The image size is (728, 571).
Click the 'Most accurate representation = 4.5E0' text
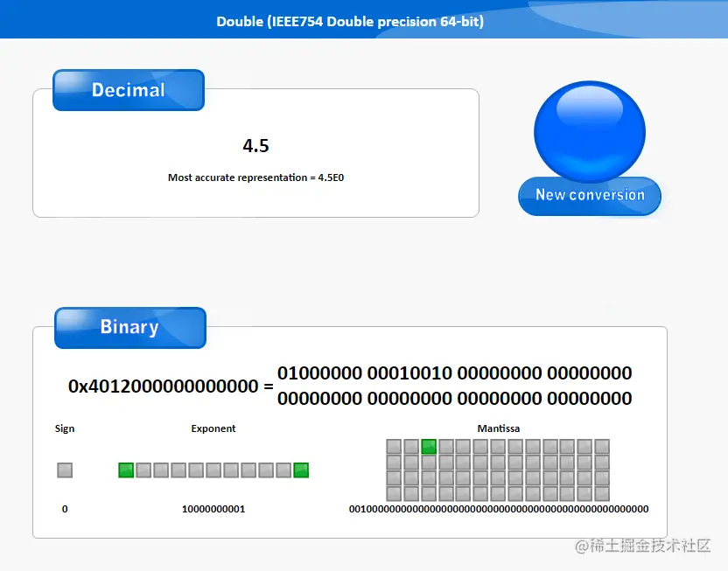pos(255,178)
